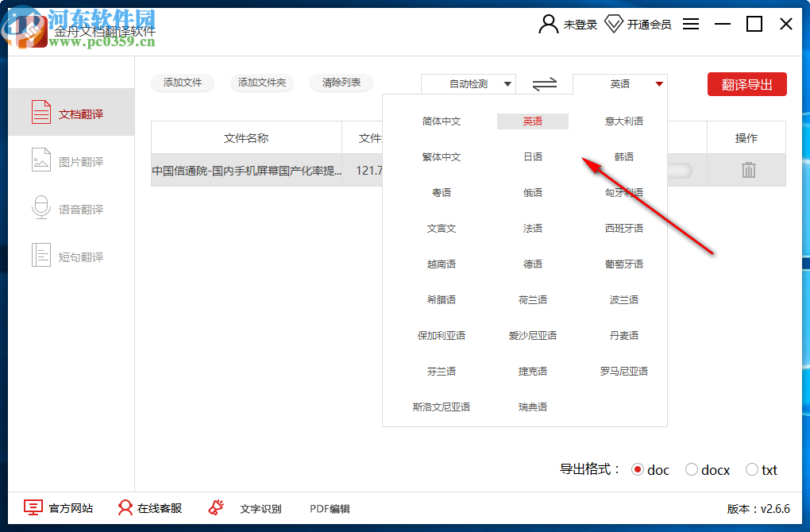
Task: Open the 自动检测 source language dropdown
Action: 468,83
